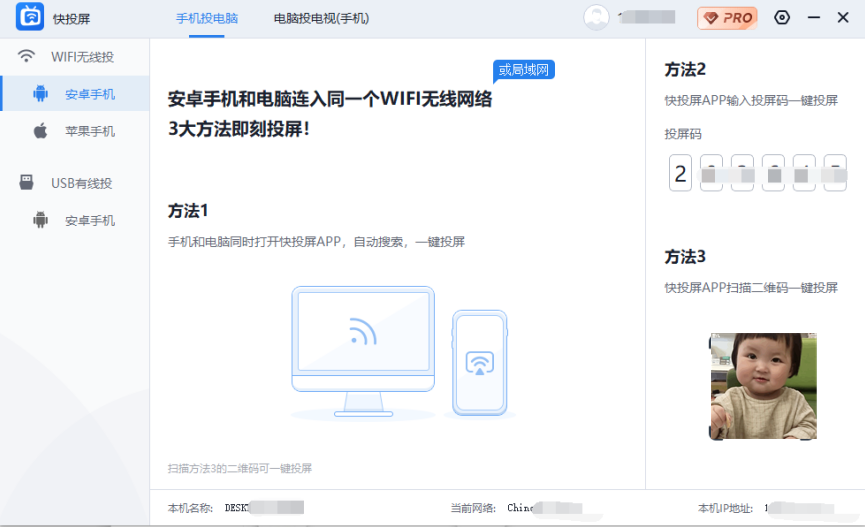Switch to the 电脑投电视(手机) tab

321,18
